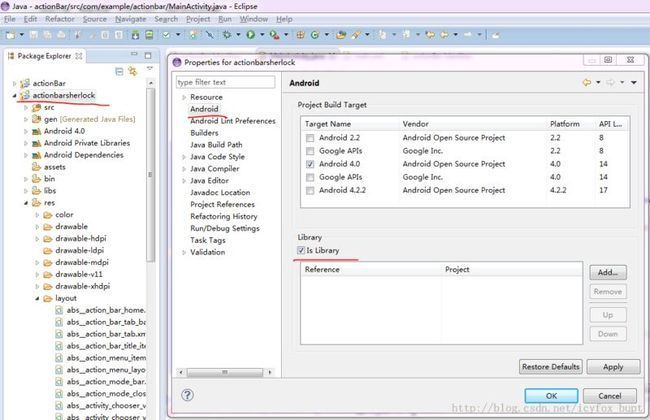Expand the Validation node
The width and height of the screenshot is (650, 420).
(x=184, y=252)
